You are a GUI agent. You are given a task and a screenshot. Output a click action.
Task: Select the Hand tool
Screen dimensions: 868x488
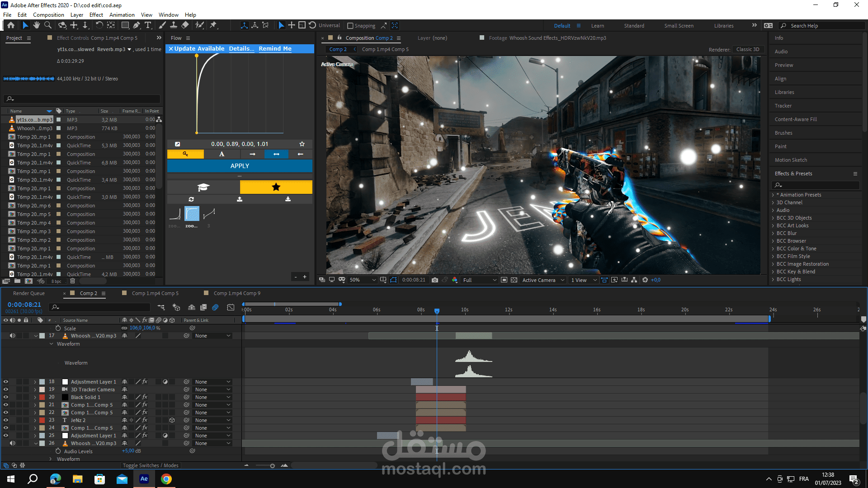(37, 25)
